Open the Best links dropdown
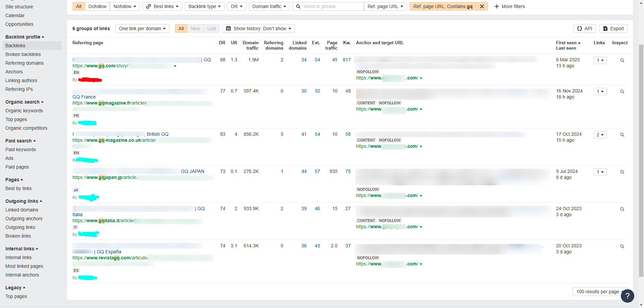 (x=162, y=6)
